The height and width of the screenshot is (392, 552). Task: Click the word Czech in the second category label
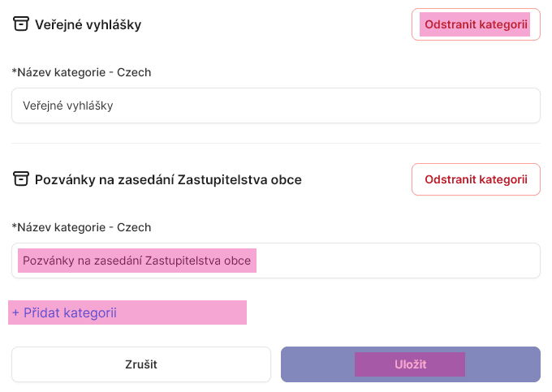click(x=134, y=227)
